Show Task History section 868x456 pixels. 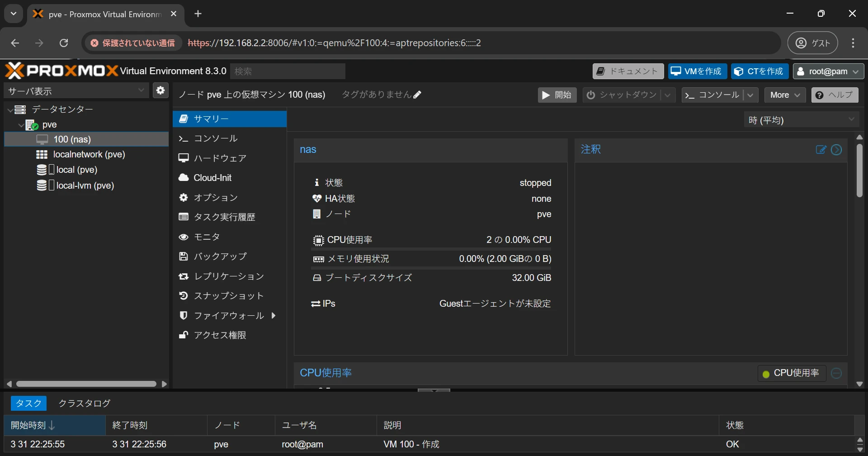(230, 217)
